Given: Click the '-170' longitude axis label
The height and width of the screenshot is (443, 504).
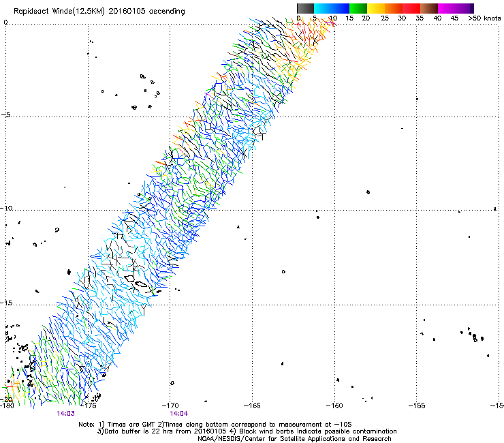Looking at the screenshot, I should (170, 406).
